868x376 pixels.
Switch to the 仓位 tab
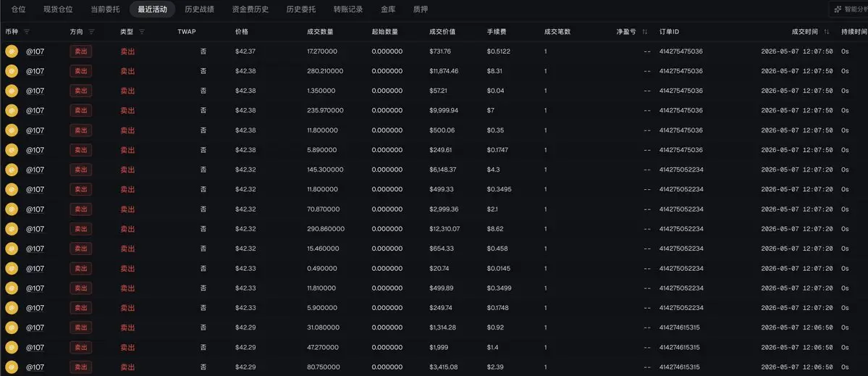19,9
